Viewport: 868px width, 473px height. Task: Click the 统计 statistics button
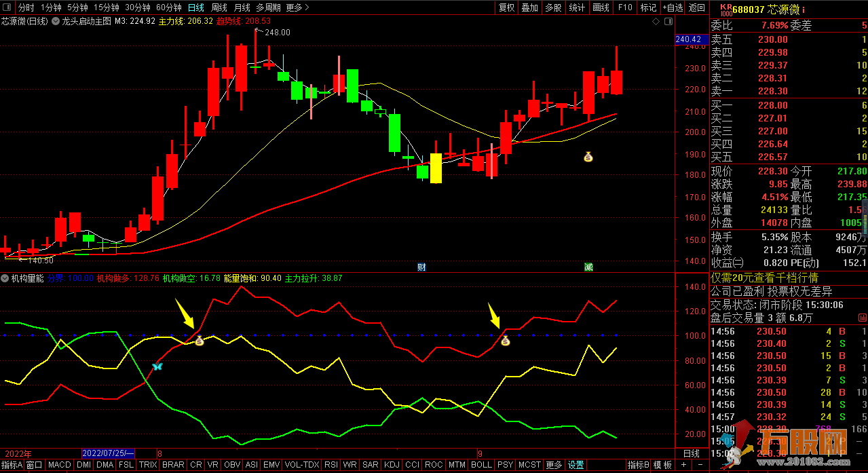(x=578, y=7)
